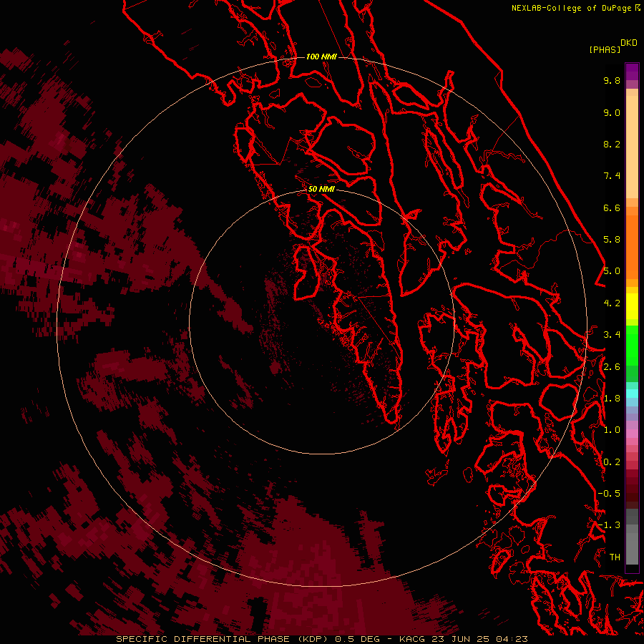Screen dimensions: 644x644
Task: Click the 04:23 timestamp
Action: tap(512, 639)
